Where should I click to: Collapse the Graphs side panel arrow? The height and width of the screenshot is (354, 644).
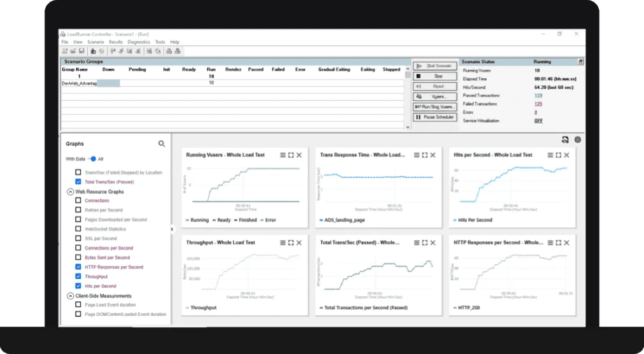[x=172, y=229]
